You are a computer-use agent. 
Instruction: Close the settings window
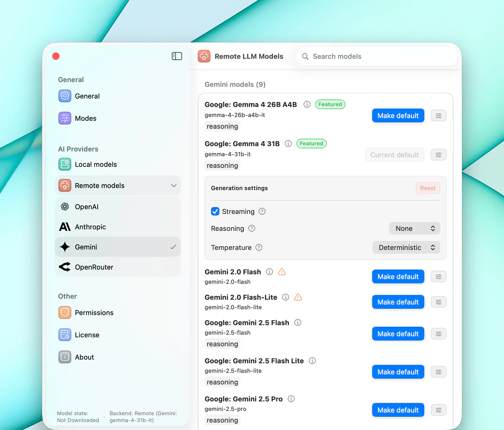point(56,56)
